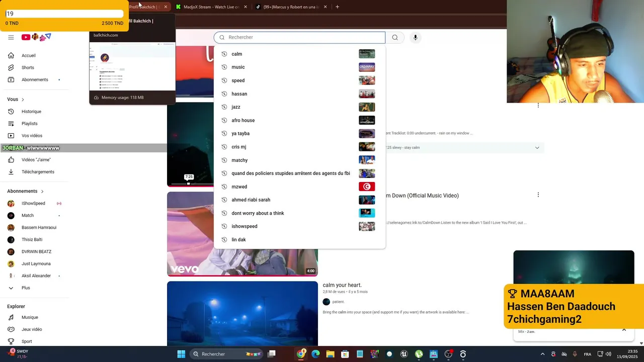Collapse the Mix - 2am. mini panel chevron
This screenshot has width=644, height=362.
(x=624, y=330)
